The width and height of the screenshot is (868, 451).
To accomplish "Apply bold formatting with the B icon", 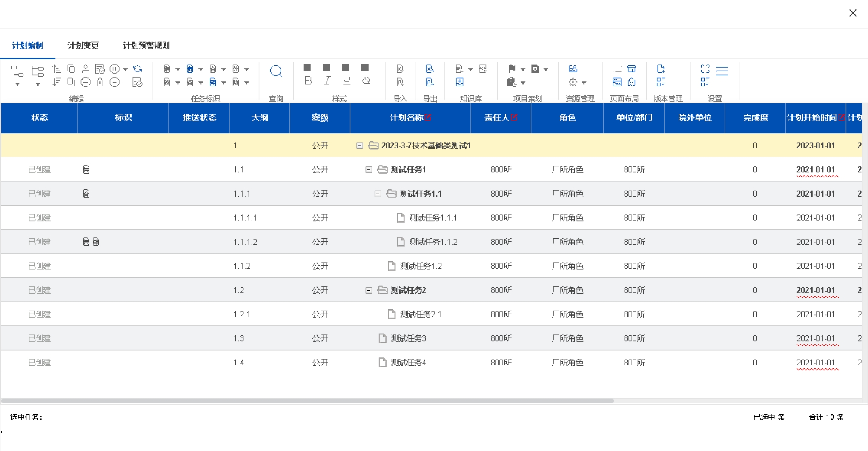I will click(x=308, y=80).
